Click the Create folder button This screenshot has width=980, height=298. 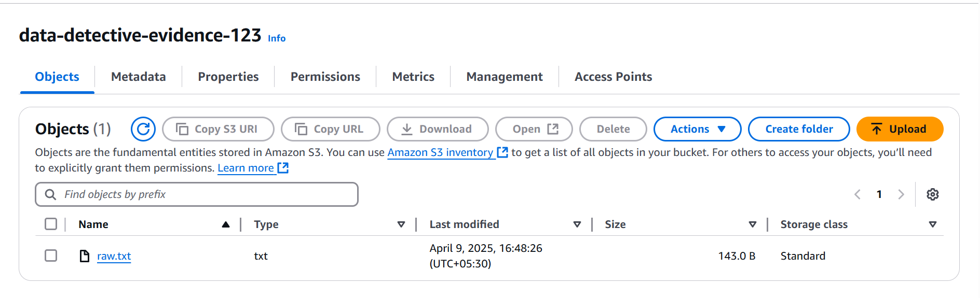[799, 129]
